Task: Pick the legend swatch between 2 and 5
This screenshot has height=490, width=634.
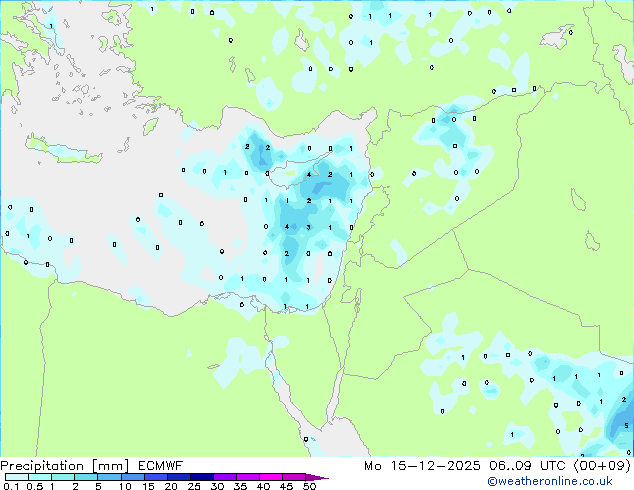Action: click(86, 477)
